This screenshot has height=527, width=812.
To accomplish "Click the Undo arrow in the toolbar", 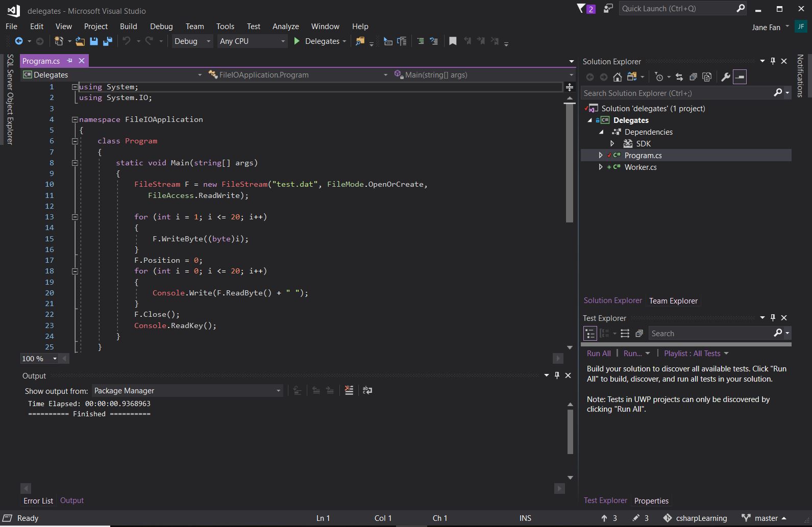I will [x=127, y=41].
